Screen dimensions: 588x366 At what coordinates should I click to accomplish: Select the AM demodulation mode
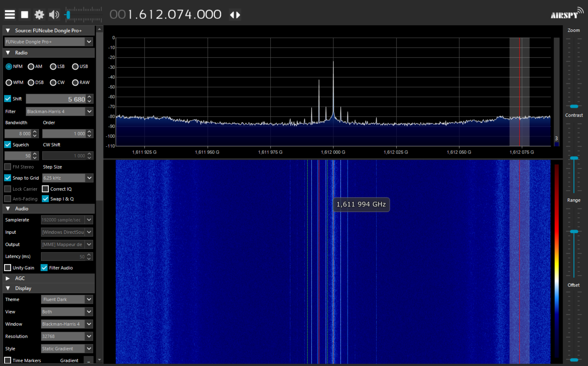click(x=31, y=66)
